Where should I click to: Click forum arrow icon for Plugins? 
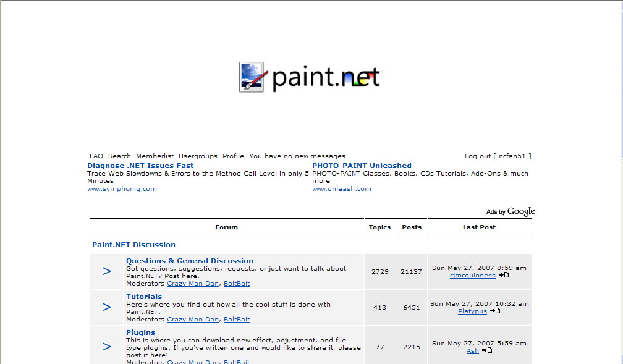(x=106, y=347)
